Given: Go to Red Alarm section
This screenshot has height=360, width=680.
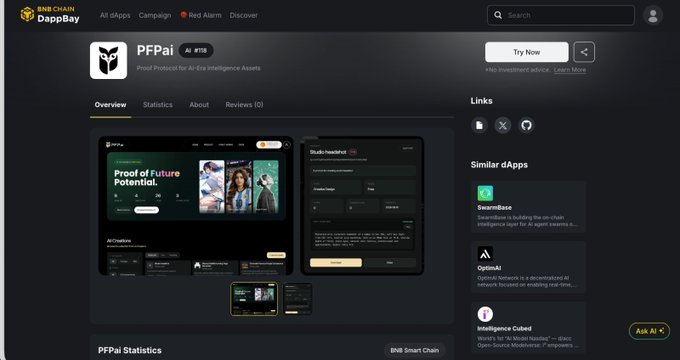Looking at the screenshot, I should click(201, 15).
